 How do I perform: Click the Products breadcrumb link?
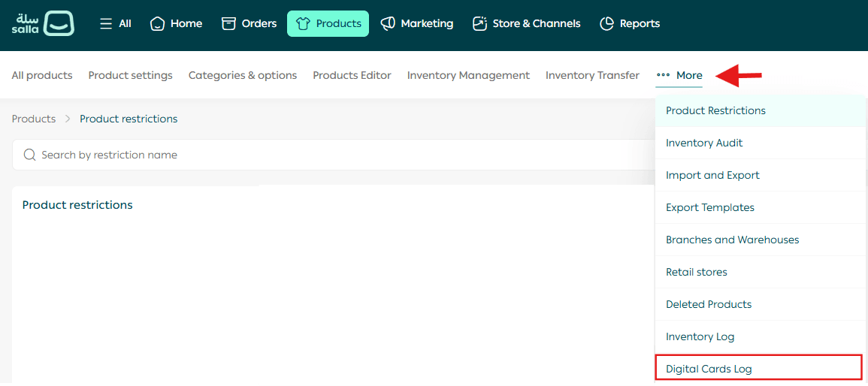point(34,119)
